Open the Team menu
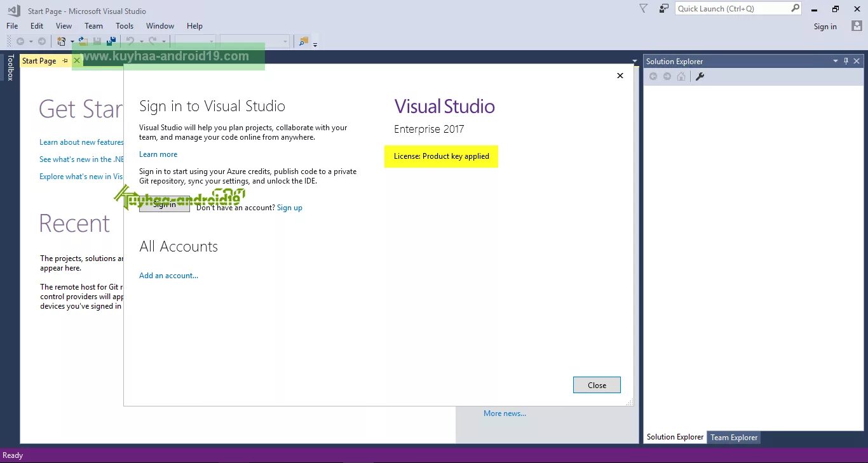This screenshot has width=868, height=463. (93, 26)
